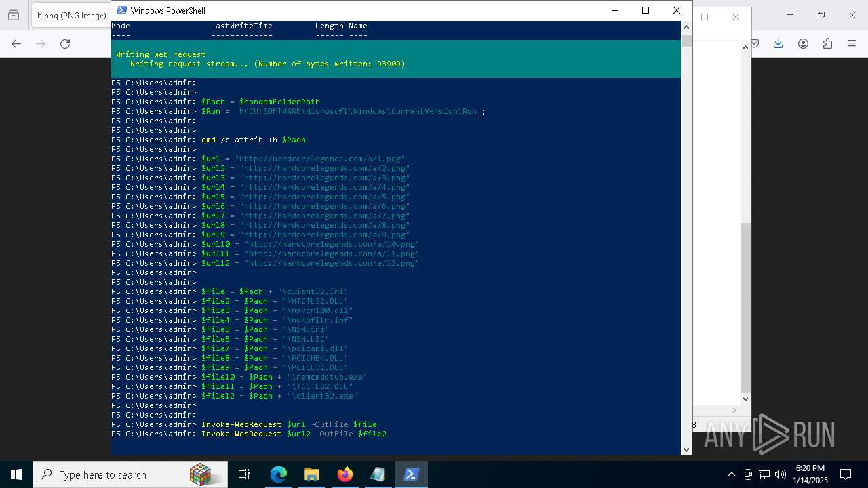Image resolution: width=868 pixels, height=488 pixels.
Task: Expand the hidden system tray icons chevron
Action: [x=731, y=474]
